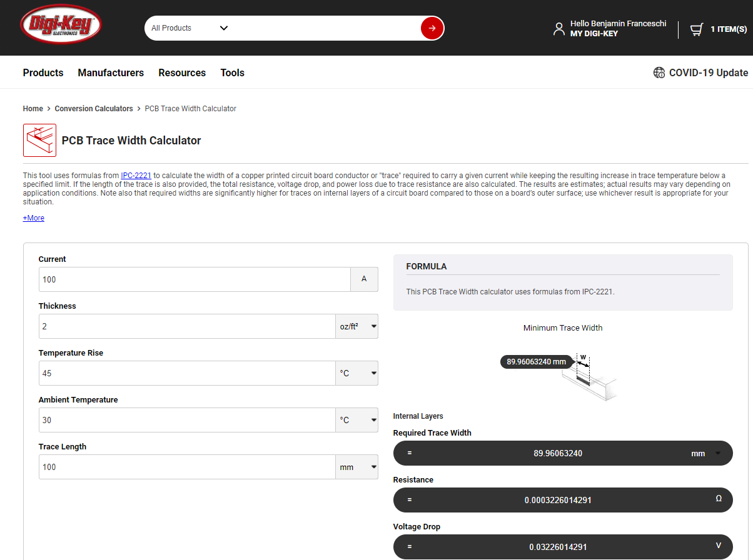Viewport: 753px width, 560px height.
Task: Open the Products menu
Action: [x=43, y=72]
